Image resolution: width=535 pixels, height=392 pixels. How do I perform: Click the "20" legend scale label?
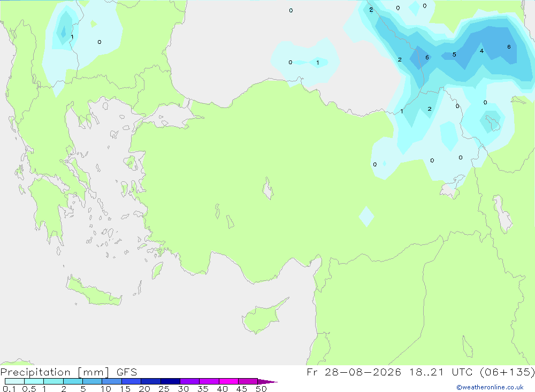pos(144,389)
